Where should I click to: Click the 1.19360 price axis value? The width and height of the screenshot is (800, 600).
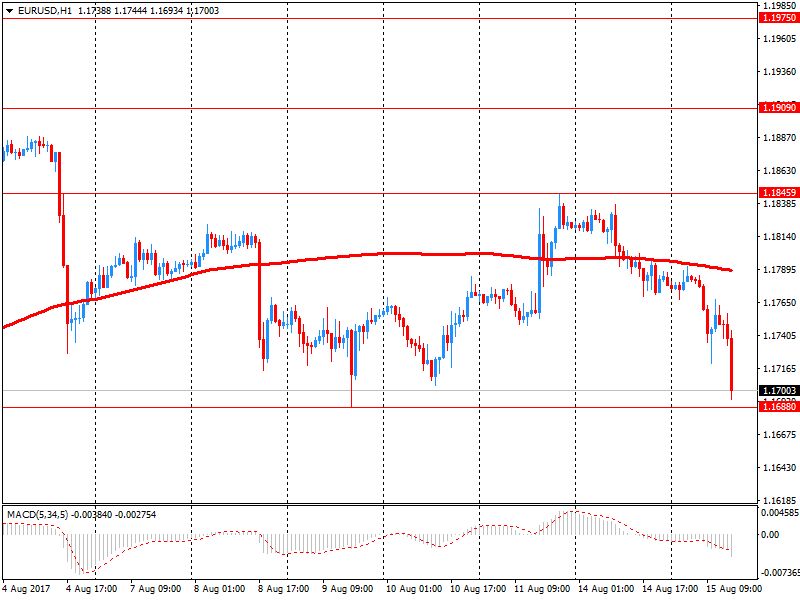[780, 72]
